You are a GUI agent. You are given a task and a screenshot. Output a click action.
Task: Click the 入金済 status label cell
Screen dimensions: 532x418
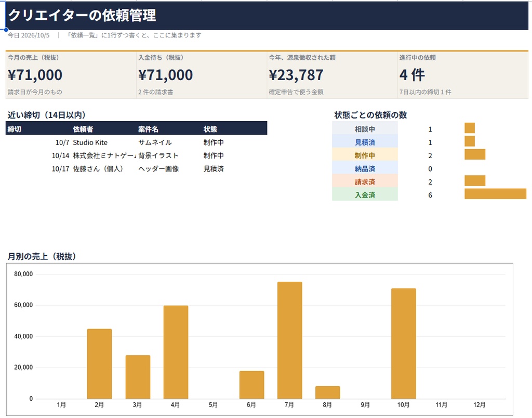(x=365, y=195)
